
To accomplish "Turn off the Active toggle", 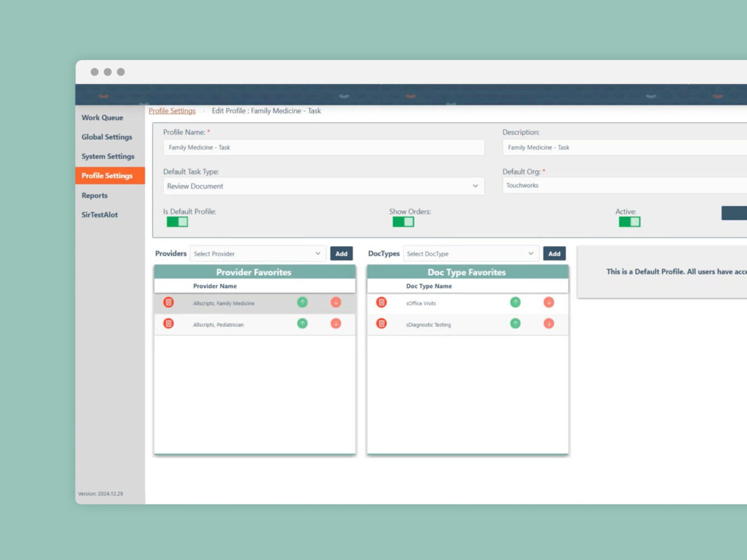I will [x=629, y=222].
